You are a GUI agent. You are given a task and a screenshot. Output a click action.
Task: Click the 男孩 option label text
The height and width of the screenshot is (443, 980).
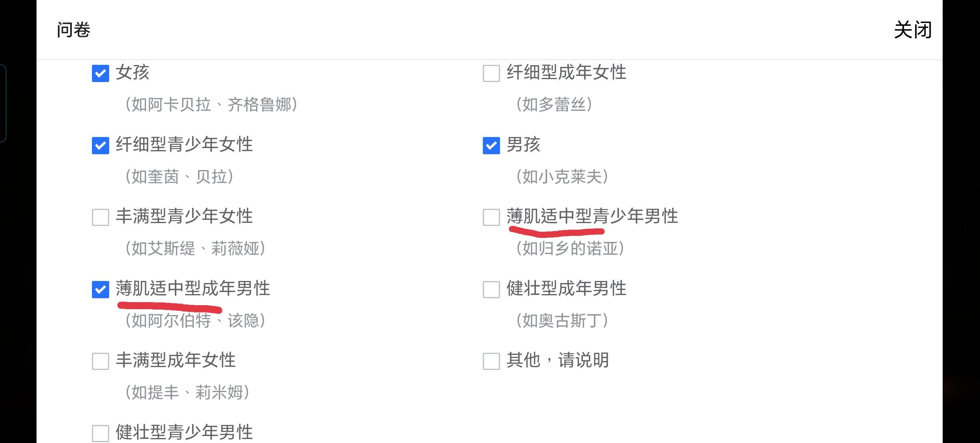click(x=523, y=145)
